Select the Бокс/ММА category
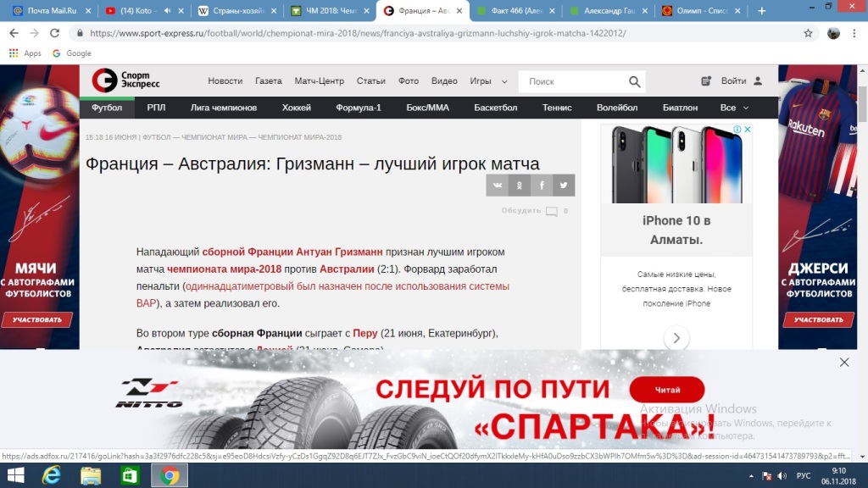The width and height of the screenshot is (868, 488). coord(427,108)
